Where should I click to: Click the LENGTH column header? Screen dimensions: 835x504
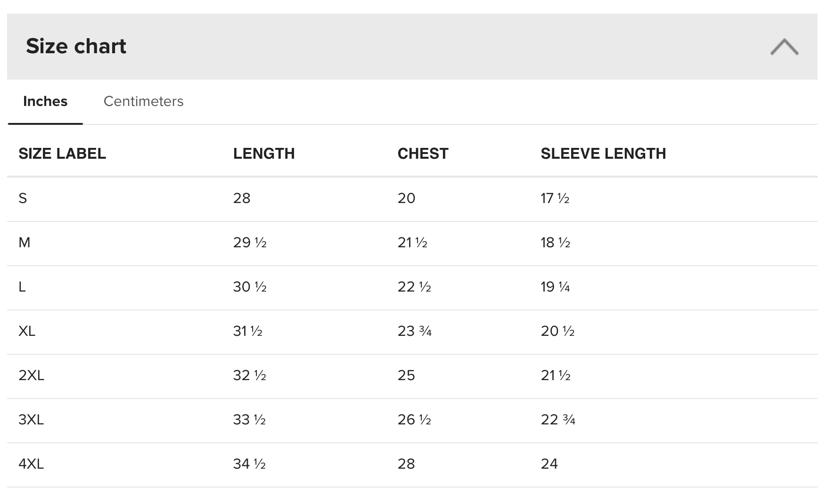[264, 154]
